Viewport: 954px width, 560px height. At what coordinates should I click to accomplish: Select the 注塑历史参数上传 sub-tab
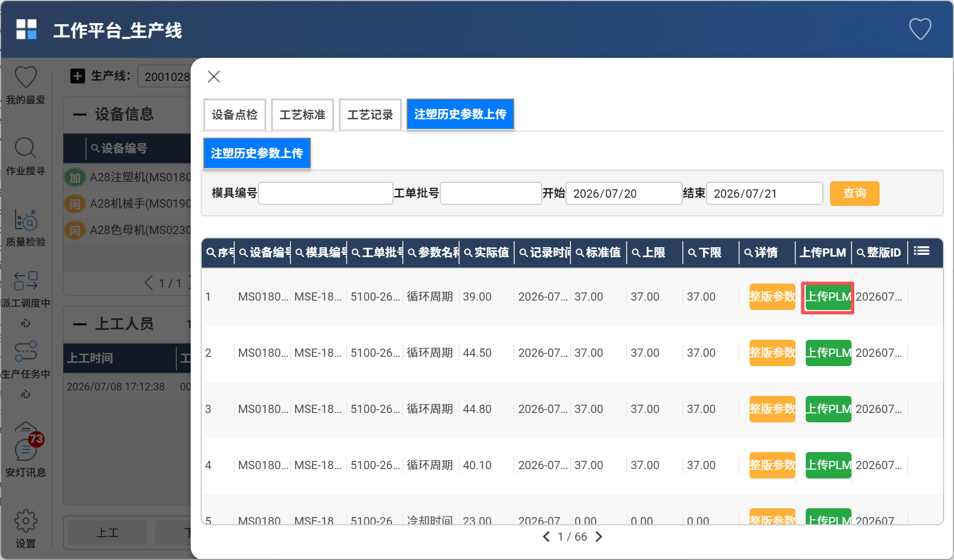click(257, 153)
